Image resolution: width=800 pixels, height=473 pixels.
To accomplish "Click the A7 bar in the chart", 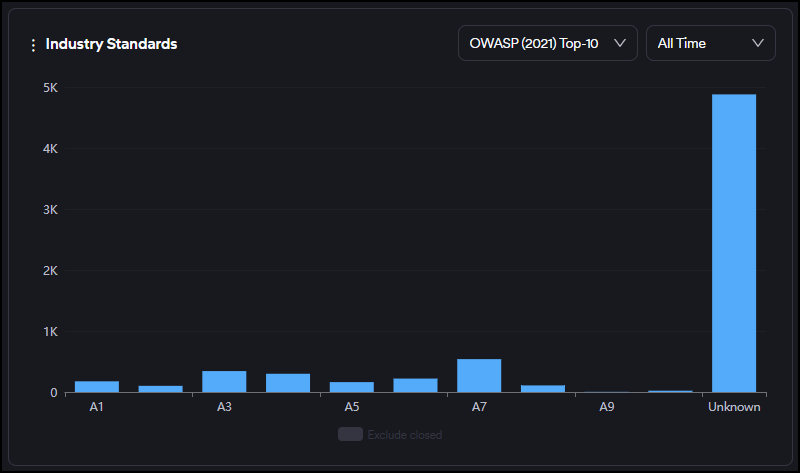I will point(479,376).
